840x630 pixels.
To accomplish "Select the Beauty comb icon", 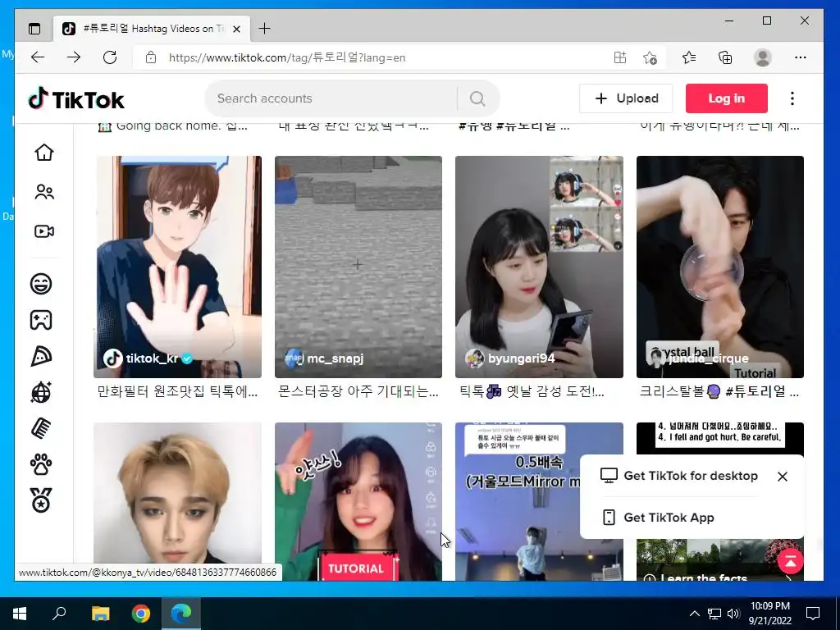I will (x=41, y=428).
